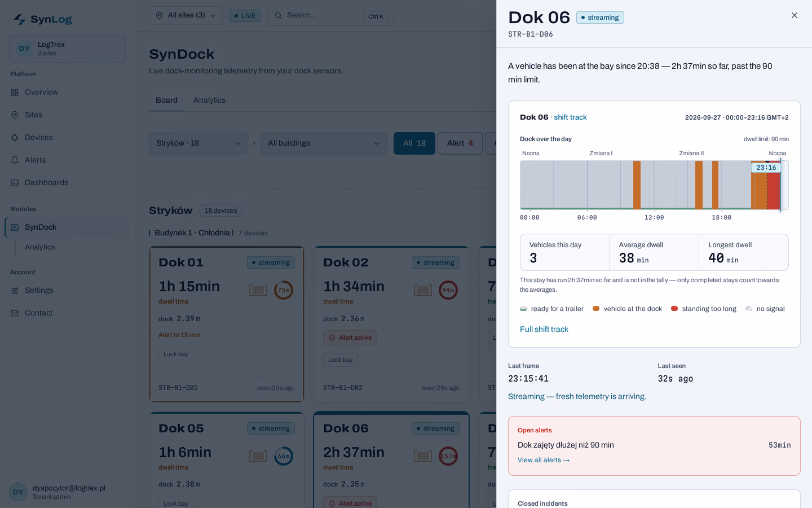This screenshot has width=812, height=508.
Task: Click the Contact envelope icon
Action: 15,313
